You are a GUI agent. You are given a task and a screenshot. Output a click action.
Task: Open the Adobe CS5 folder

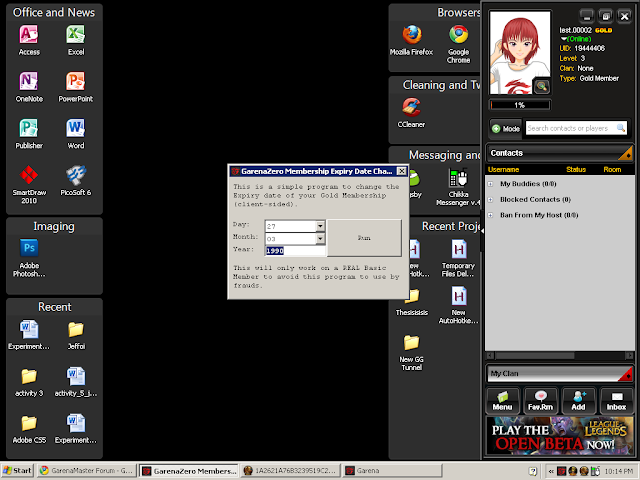pyautogui.click(x=29, y=429)
